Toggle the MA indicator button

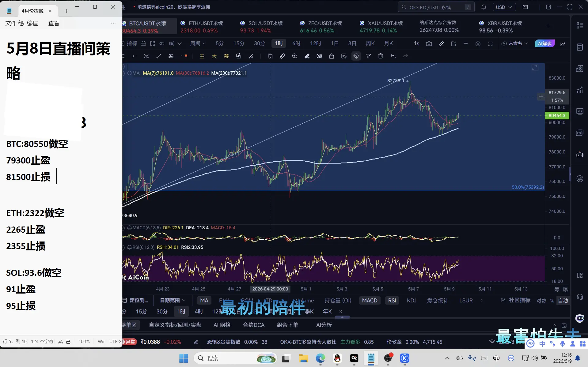tap(204, 301)
